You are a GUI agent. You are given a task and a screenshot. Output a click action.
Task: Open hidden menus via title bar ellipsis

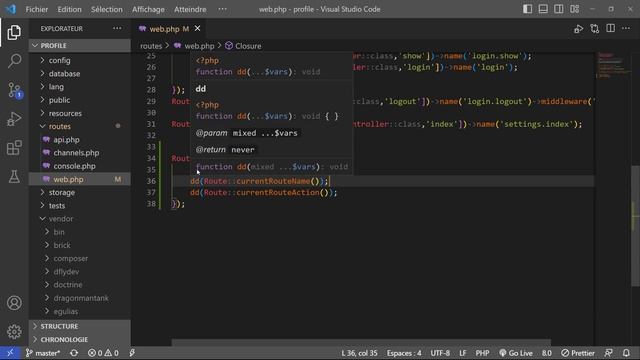click(222, 9)
